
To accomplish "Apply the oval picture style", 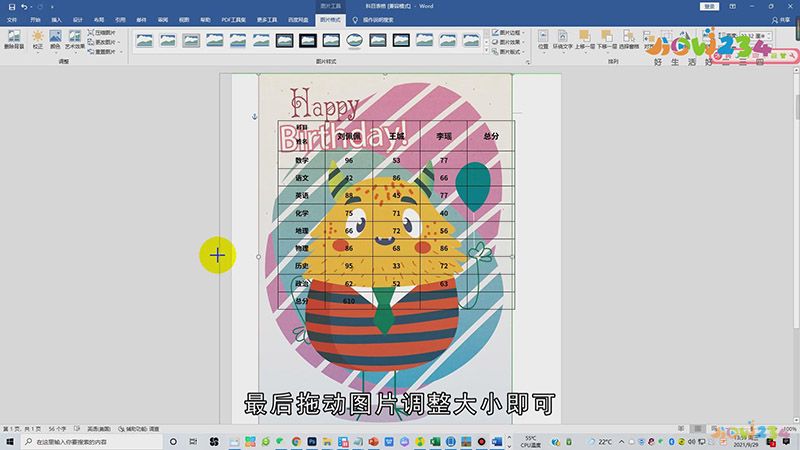I will (354, 40).
